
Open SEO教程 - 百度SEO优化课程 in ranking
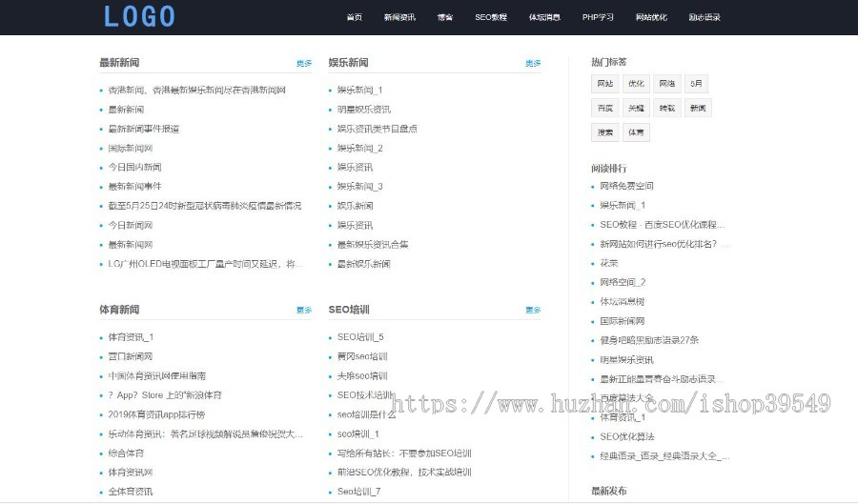tap(663, 225)
